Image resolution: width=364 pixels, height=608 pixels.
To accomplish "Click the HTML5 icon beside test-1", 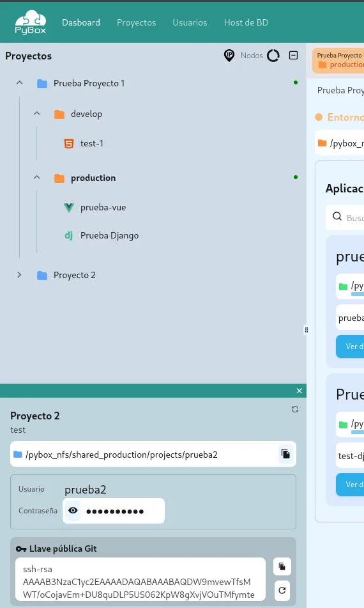I will [x=68, y=143].
